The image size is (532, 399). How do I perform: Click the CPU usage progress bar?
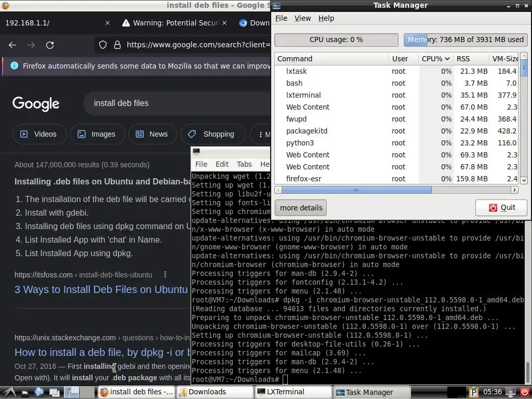coord(336,39)
